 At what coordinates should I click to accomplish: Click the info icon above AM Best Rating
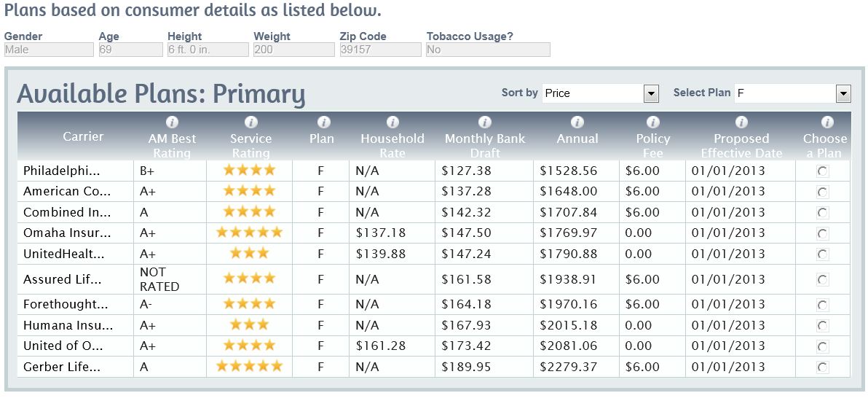[x=173, y=122]
